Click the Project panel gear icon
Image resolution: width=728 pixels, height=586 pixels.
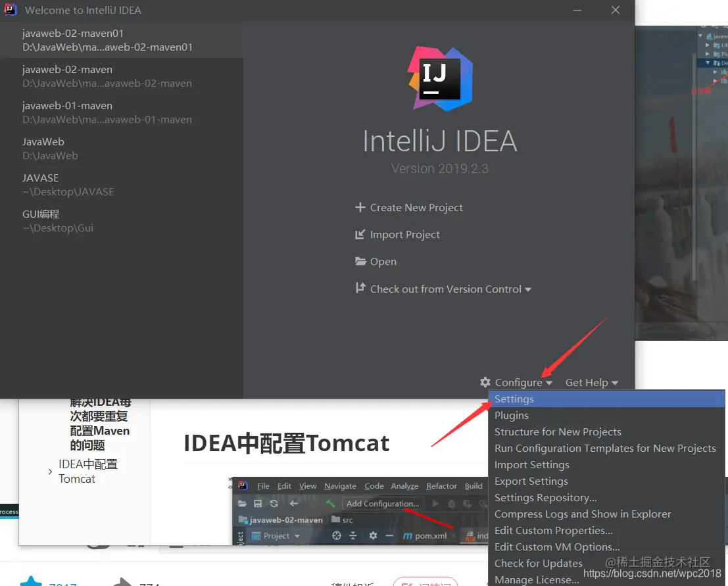(373, 536)
